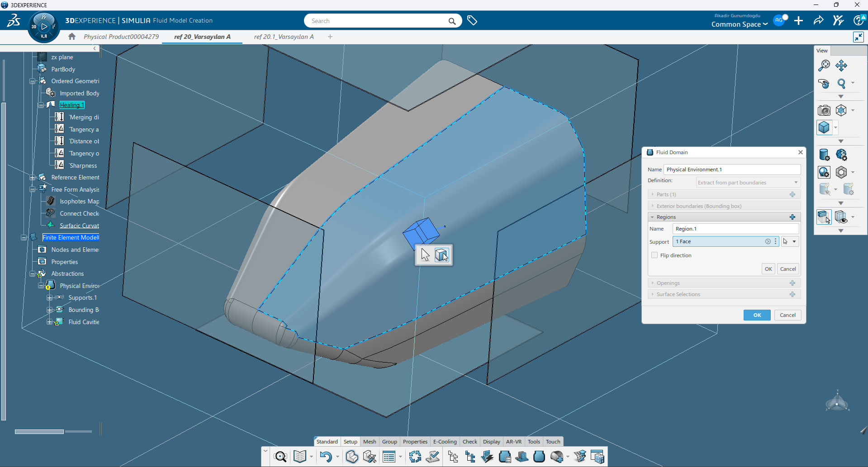
Task: Click the Fluid Domain Name input field
Action: click(732, 170)
